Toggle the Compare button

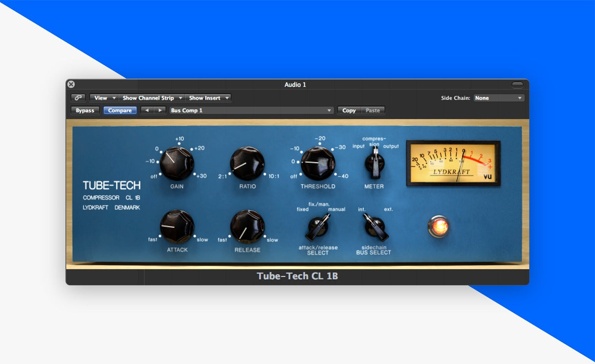[120, 110]
